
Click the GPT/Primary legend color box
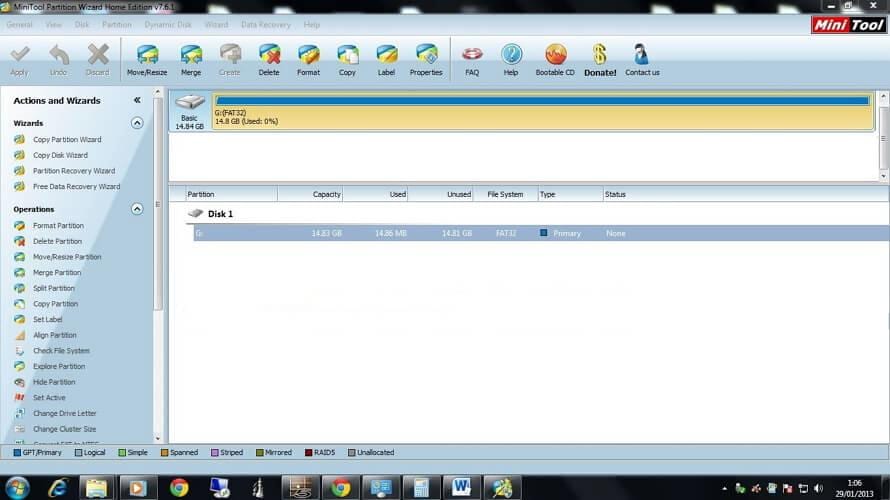click(17, 453)
